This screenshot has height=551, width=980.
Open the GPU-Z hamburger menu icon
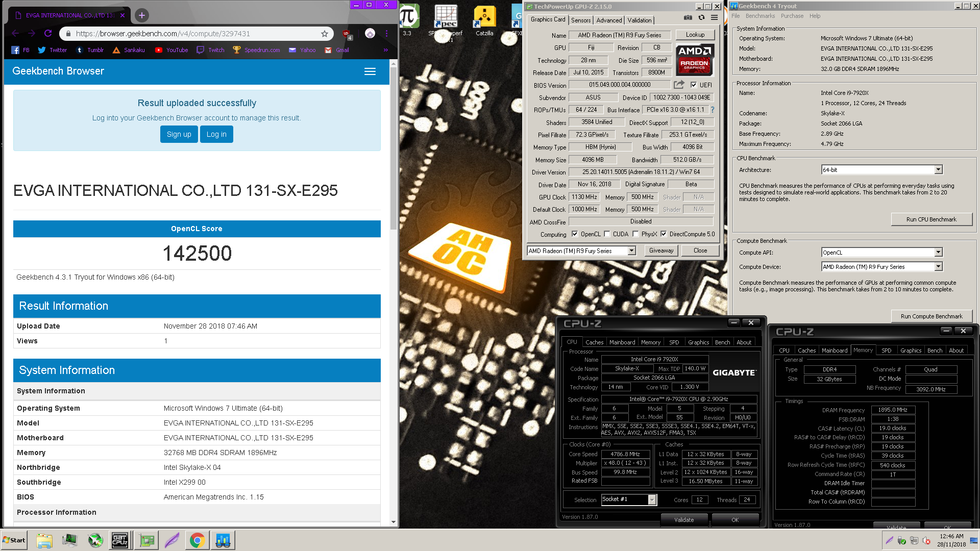point(714,18)
